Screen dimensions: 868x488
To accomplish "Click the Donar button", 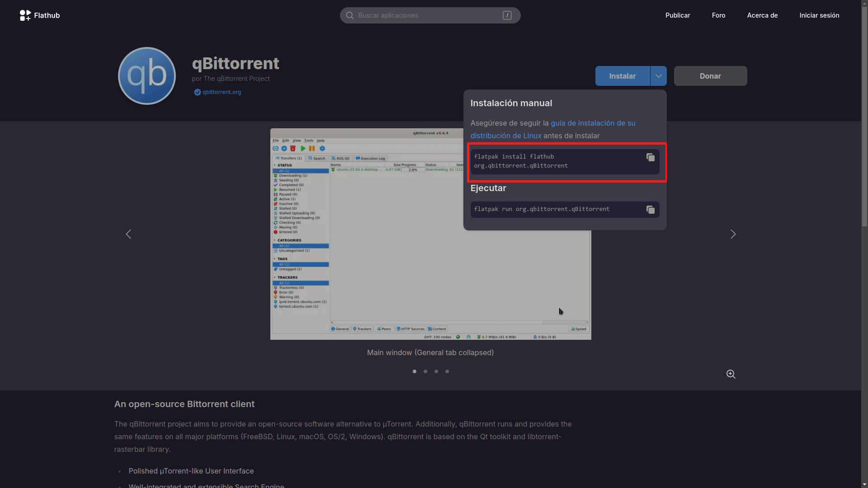I will click(710, 76).
